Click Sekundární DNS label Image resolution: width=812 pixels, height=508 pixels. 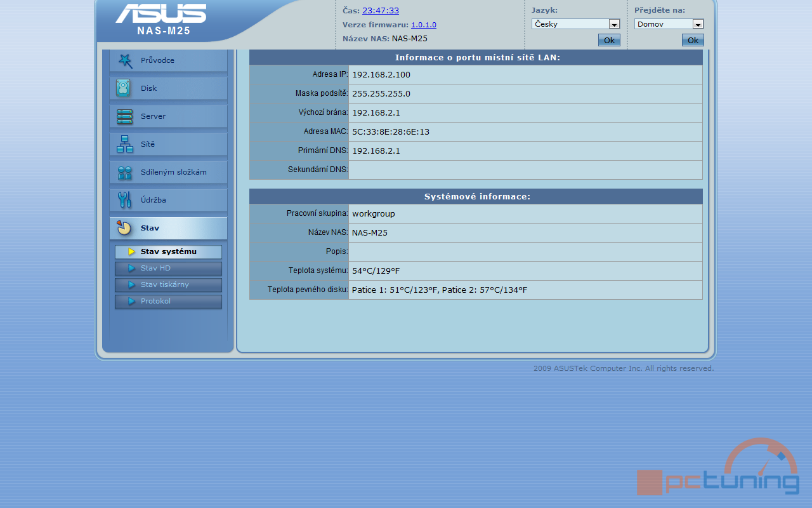coord(318,170)
